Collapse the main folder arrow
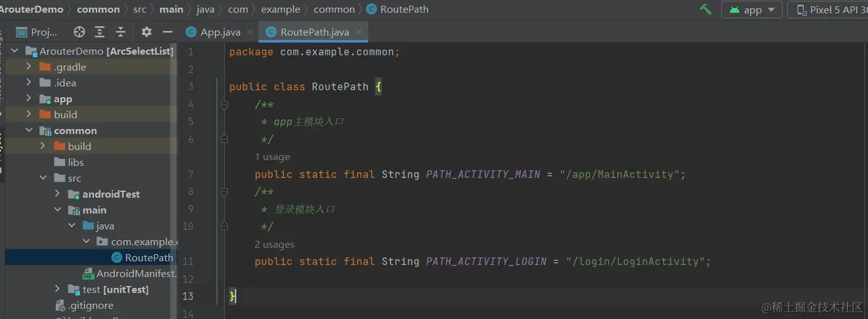Viewport: 868px width, 319px height. 57,210
